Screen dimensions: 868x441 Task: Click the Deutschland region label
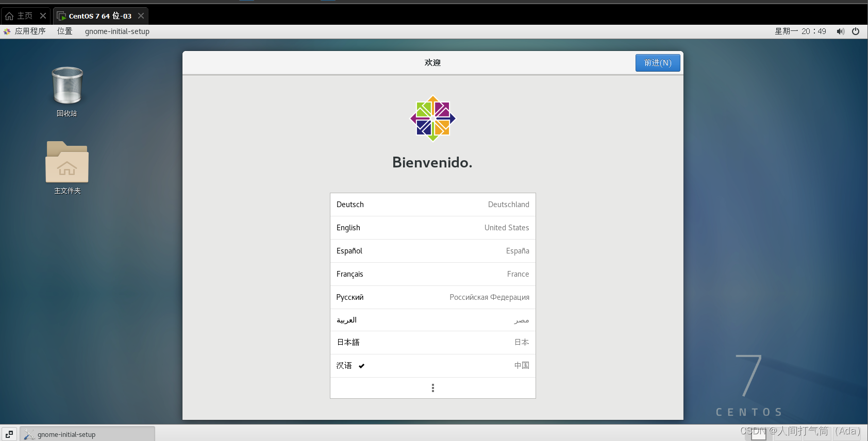pos(509,205)
